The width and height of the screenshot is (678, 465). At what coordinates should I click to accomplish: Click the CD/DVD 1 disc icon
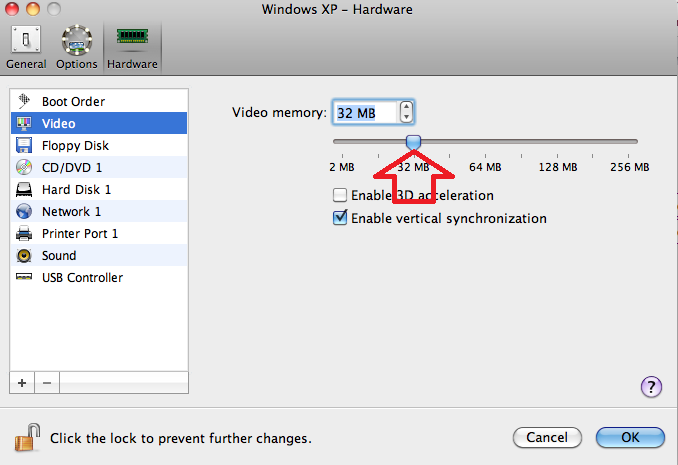coord(24,167)
